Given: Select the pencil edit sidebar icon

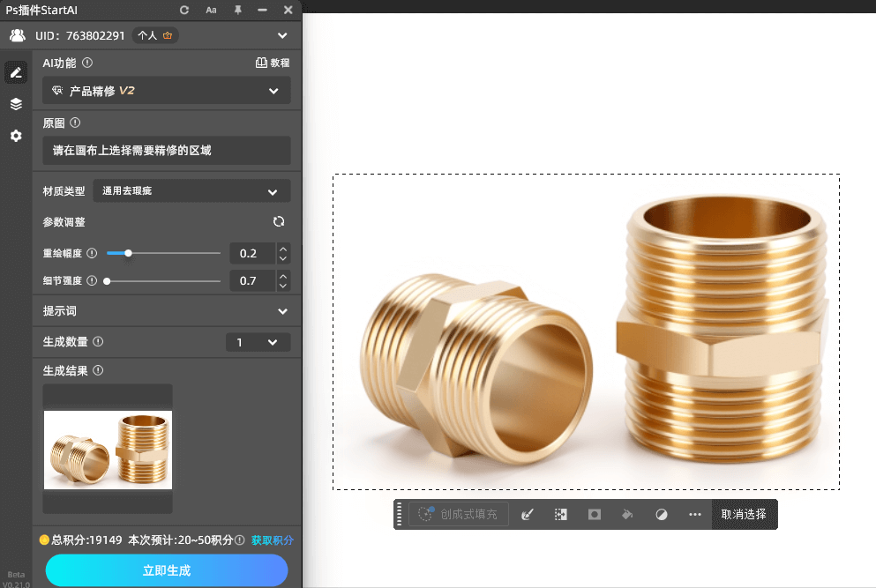Looking at the screenshot, I should pyautogui.click(x=16, y=72).
